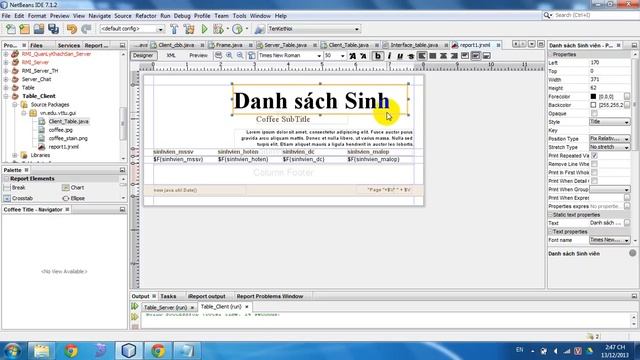
Task: Switch to the Preview view button
Action: coord(198,56)
